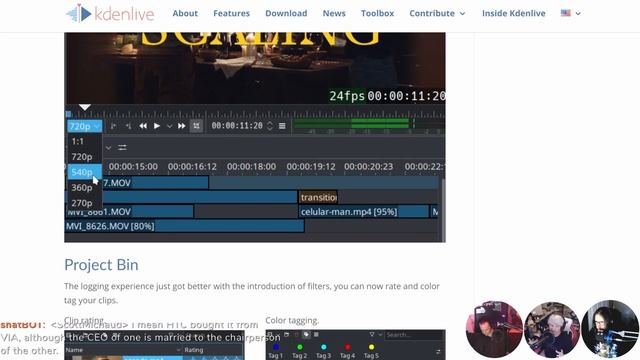Select the celular-man.mp4 [95%] clip
640x360 pixels.
(x=364, y=212)
